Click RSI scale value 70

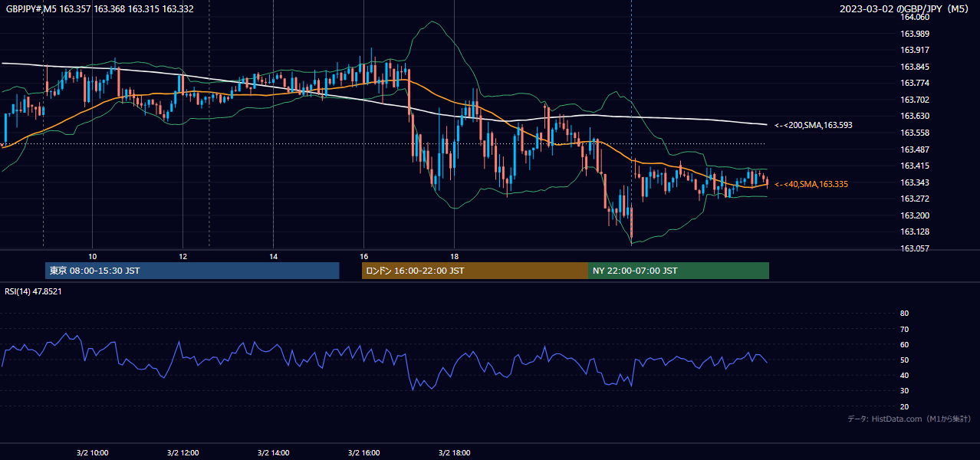click(904, 329)
